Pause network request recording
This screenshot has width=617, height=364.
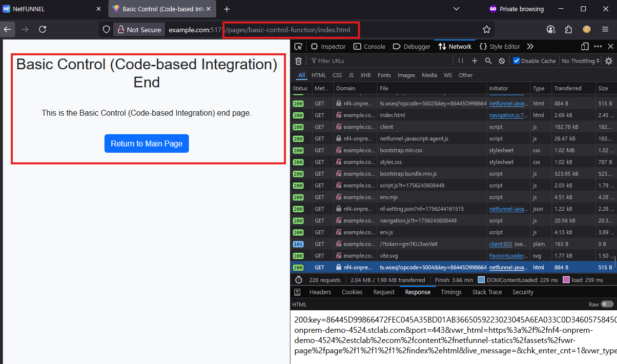click(x=460, y=61)
